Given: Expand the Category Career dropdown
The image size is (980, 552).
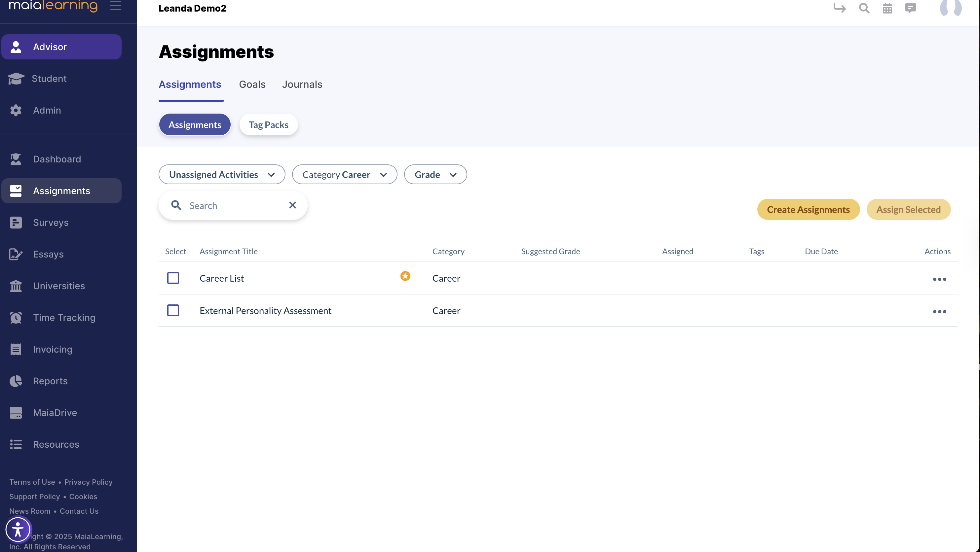Looking at the screenshot, I should pos(344,175).
